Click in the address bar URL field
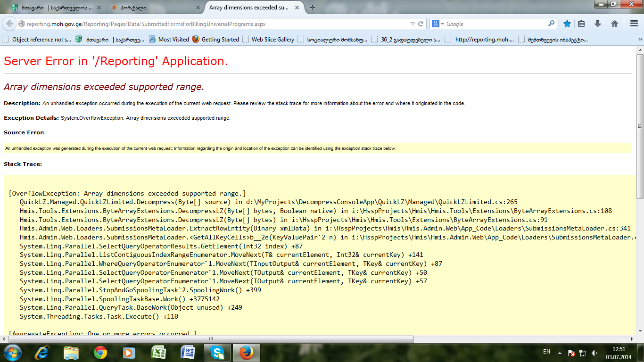 pos(212,24)
